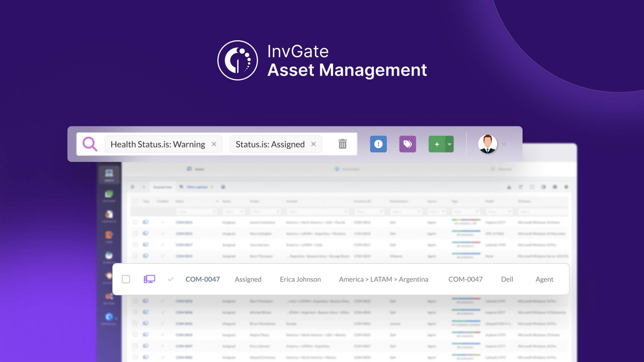Open the purple tag assignment icon

click(x=408, y=144)
